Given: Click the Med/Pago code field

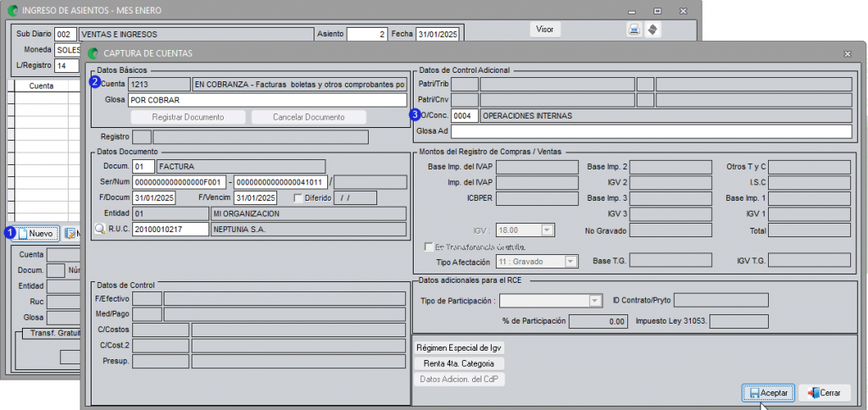Looking at the screenshot, I should 147,314.
